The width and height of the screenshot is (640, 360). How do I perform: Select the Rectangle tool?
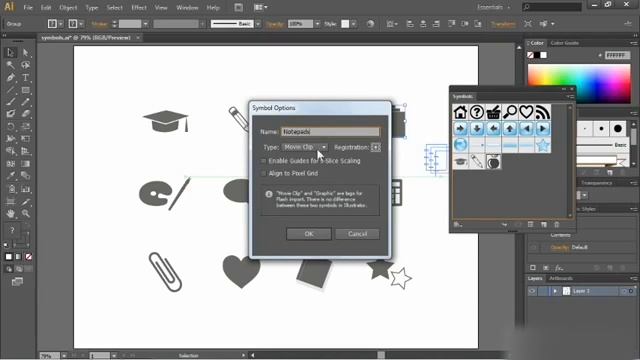click(x=25, y=90)
